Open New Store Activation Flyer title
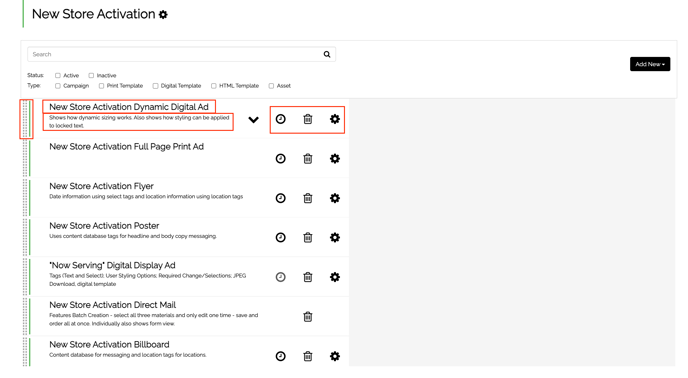The image size is (688, 378). coord(101,186)
